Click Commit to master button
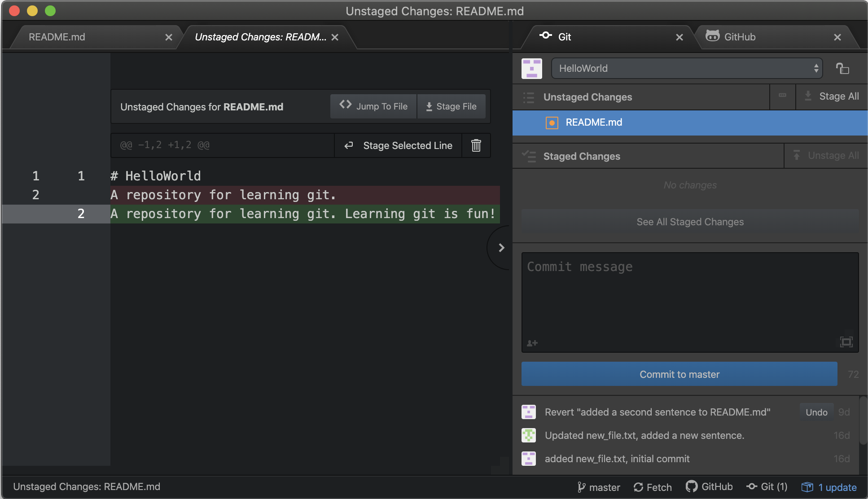The image size is (868, 499). [x=679, y=374]
